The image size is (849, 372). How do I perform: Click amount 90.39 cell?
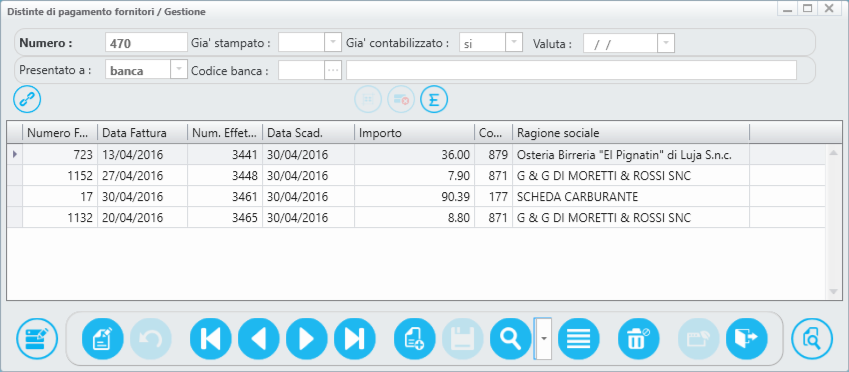(415, 197)
